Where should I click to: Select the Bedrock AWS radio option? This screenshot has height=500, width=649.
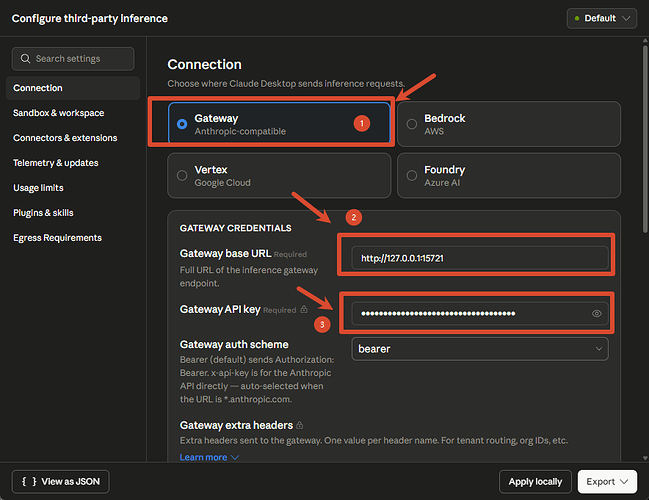click(x=412, y=124)
